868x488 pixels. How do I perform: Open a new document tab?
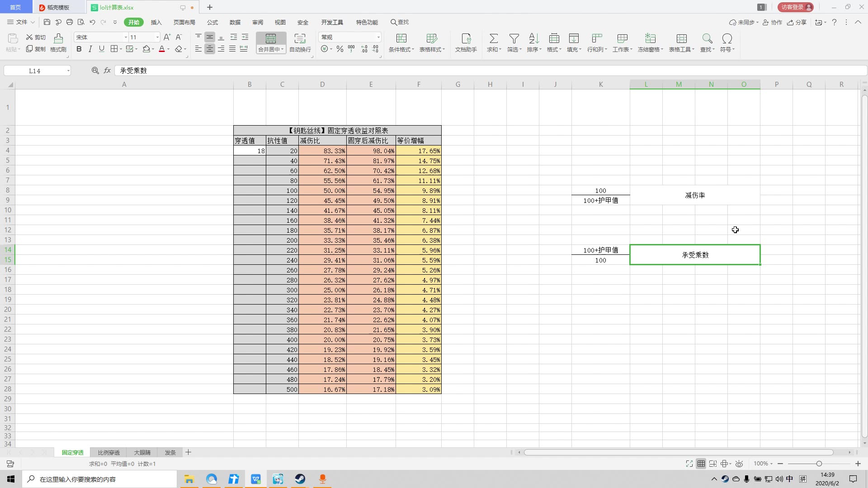pyautogui.click(x=210, y=7)
